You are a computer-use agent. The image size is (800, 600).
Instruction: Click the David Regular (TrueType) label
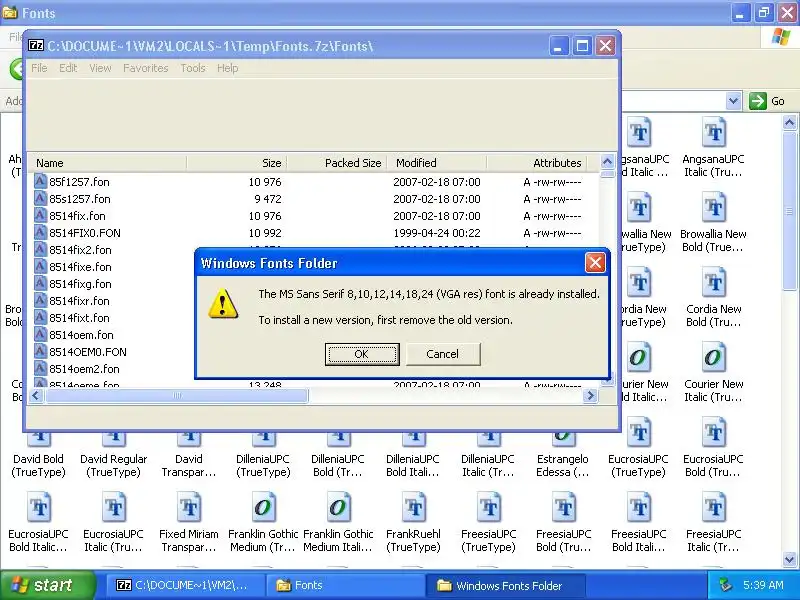(114, 465)
